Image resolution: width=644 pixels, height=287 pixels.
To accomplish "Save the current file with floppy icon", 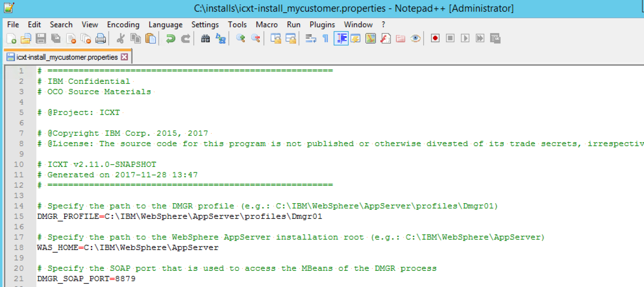I will click(x=41, y=39).
